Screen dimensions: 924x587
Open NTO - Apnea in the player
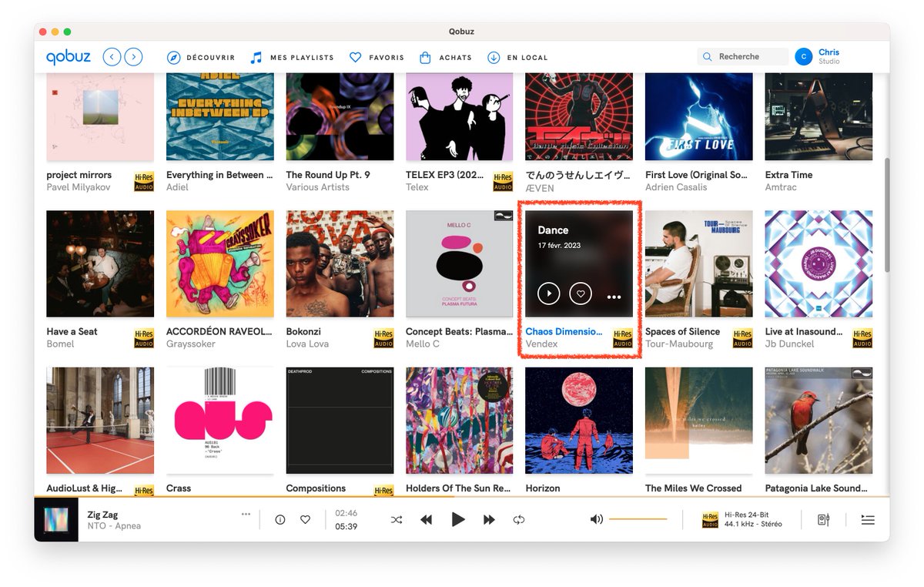click(x=114, y=526)
